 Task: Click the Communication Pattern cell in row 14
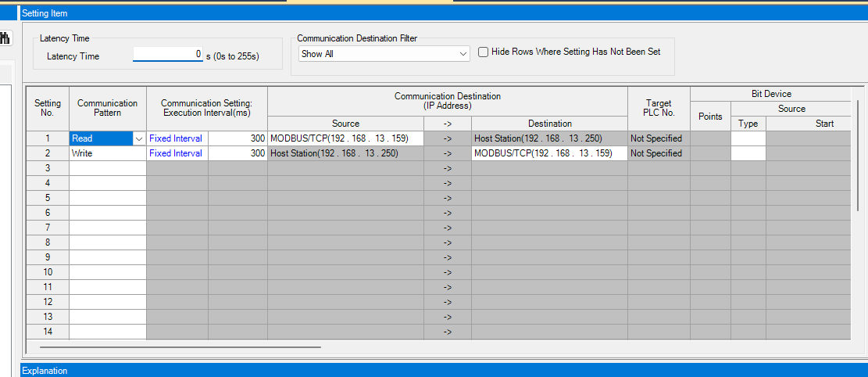click(x=107, y=332)
